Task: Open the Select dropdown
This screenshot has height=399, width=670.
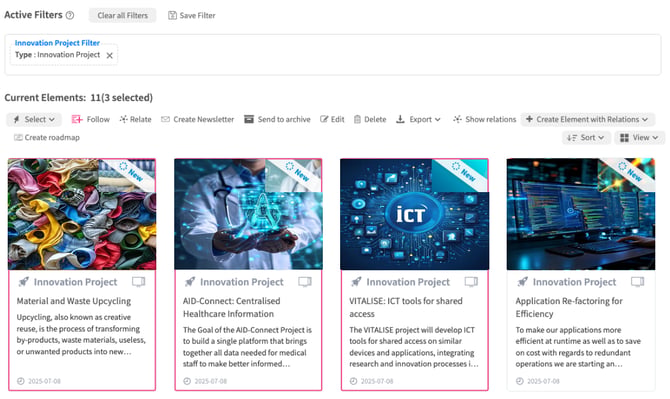Action: (34, 119)
